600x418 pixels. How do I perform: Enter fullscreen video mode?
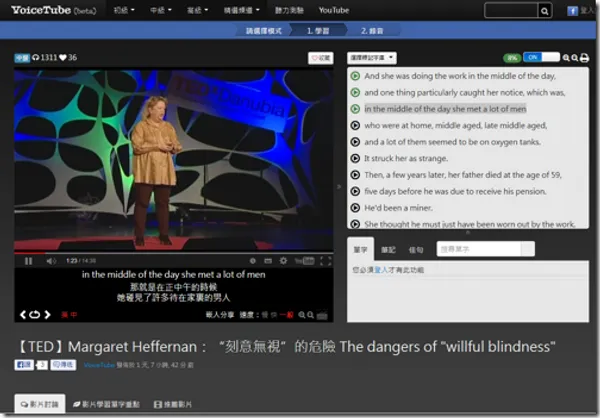(324, 261)
